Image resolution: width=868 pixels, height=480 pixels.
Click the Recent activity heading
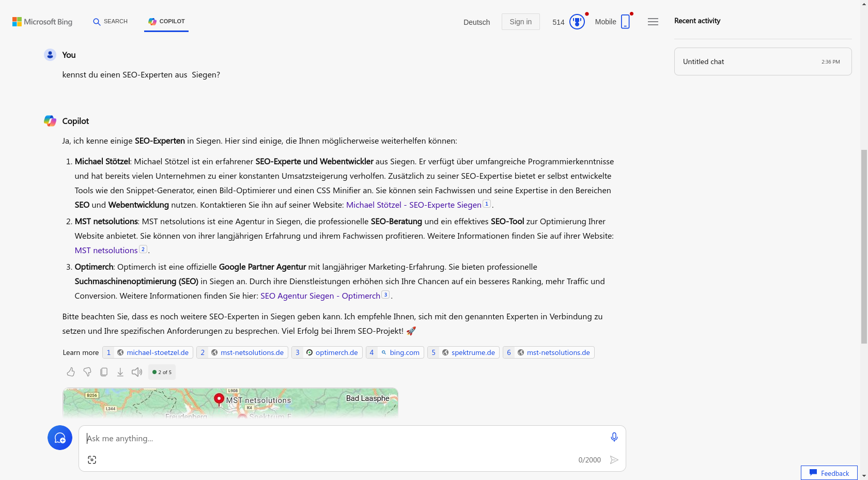tap(697, 21)
